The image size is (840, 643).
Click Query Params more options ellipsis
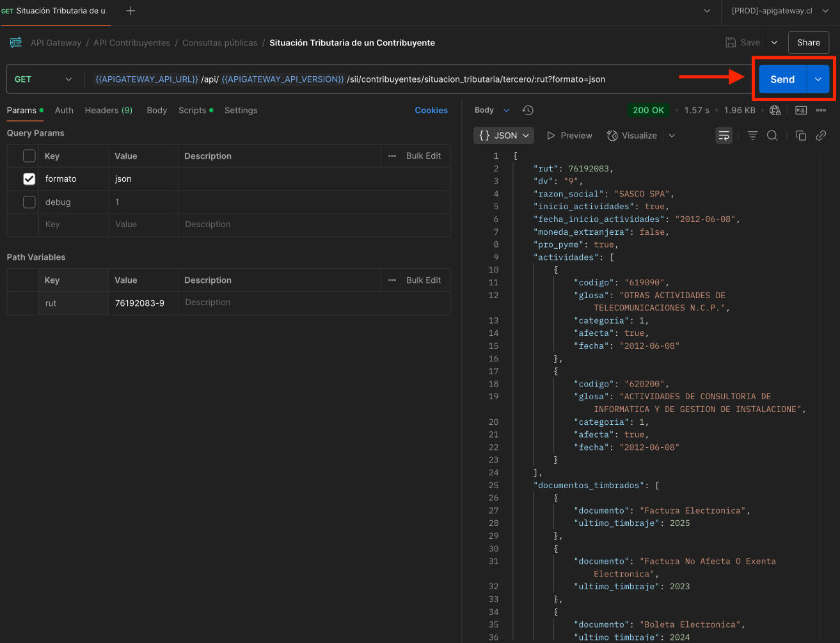coord(392,156)
